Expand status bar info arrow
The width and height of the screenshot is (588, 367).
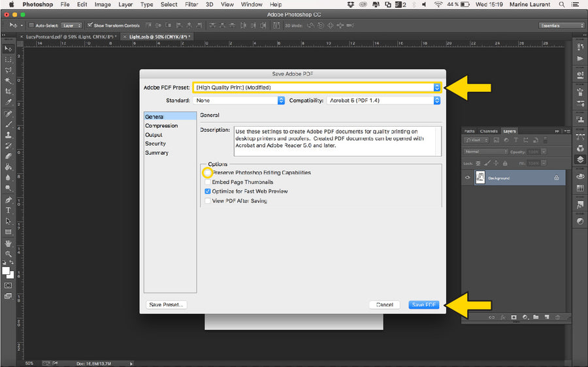click(131, 364)
